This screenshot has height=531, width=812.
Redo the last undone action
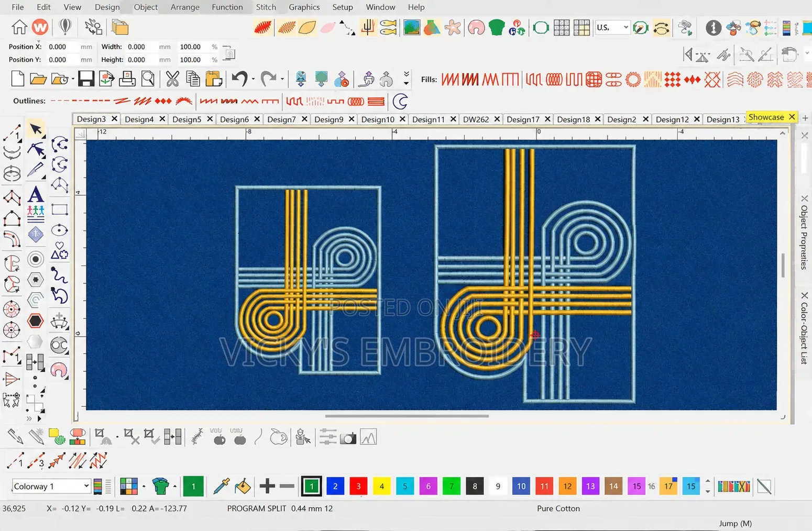(x=268, y=79)
